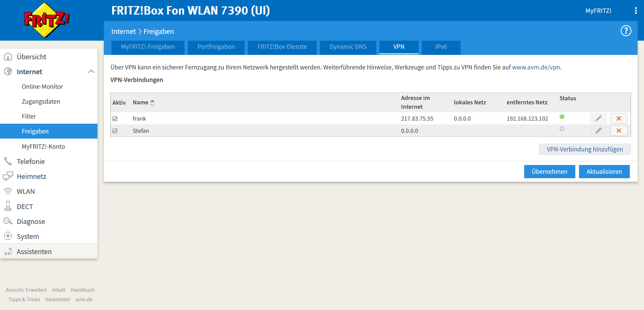This screenshot has height=310, width=644.
Task: Click the Diagnose magnifier icon
Action: [8, 221]
